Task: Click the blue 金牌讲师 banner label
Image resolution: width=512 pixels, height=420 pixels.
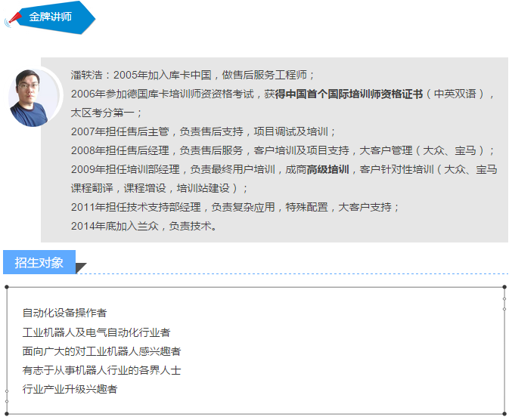Action: pos(51,17)
